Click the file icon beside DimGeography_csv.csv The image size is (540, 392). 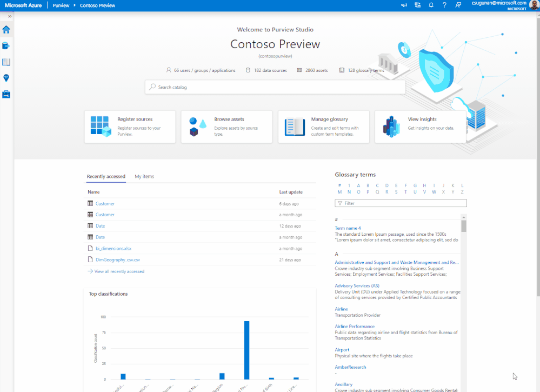pyautogui.click(x=90, y=260)
